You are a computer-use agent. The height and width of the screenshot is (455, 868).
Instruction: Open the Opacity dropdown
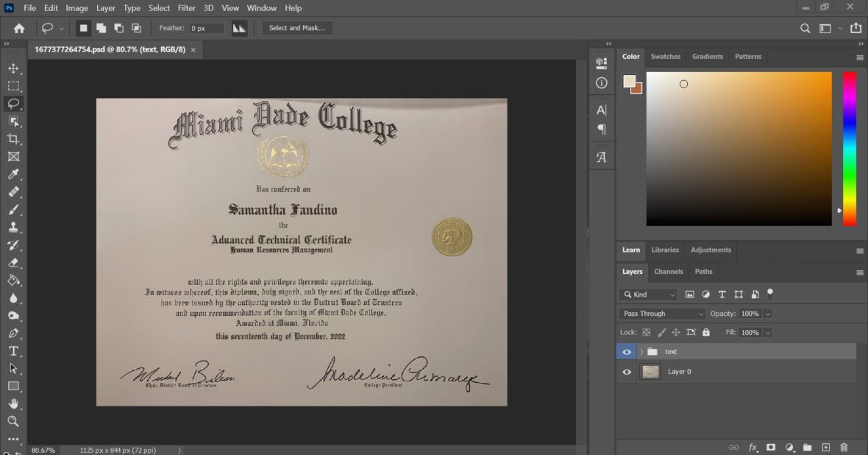coord(767,314)
